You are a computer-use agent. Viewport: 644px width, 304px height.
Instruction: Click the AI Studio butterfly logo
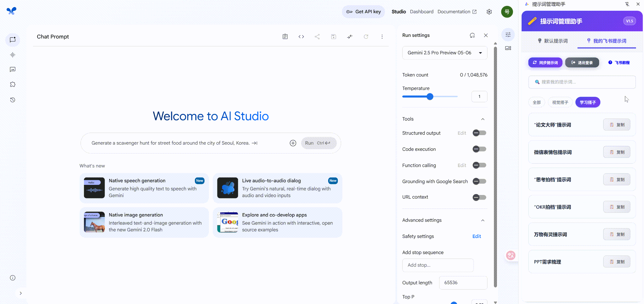(12, 11)
